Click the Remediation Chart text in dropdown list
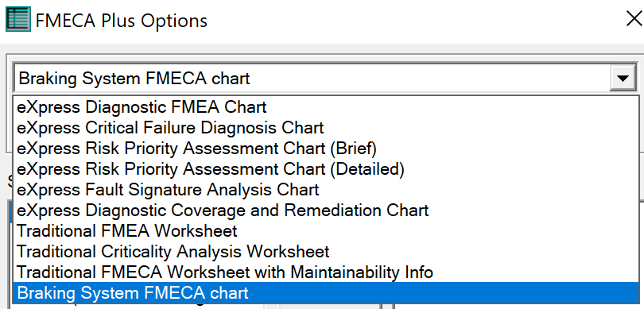This screenshot has height=309, width=644. pos(356,210)
